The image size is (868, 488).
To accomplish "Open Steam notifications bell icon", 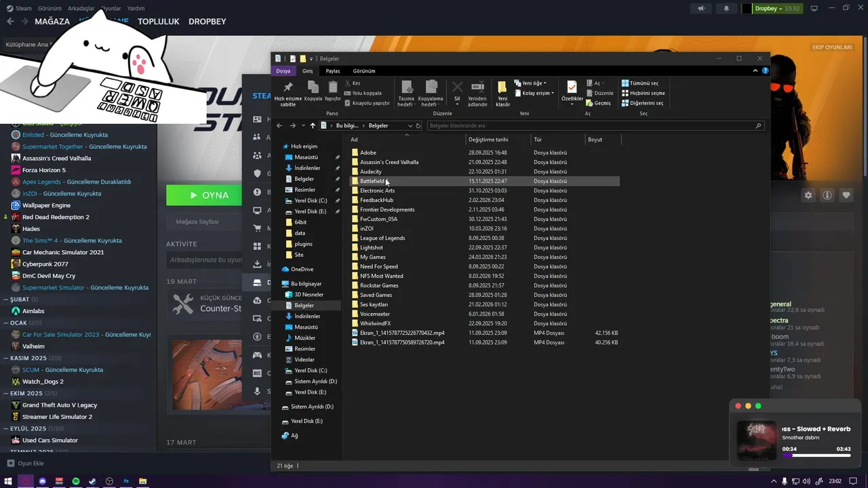I will [x=726, y=8].
